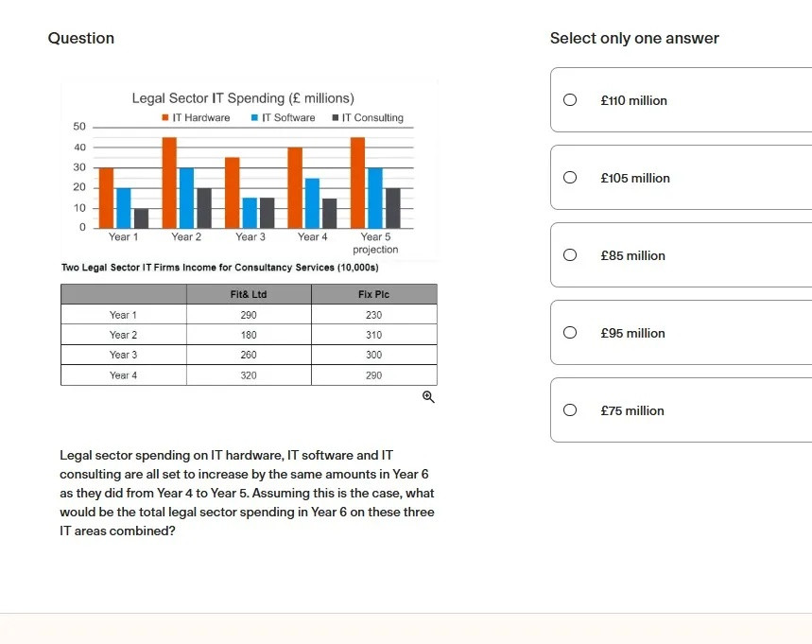Click the Legal Sector IT Spending chart title
This screenshot has width=812, height=644.
tap(243, 98)
